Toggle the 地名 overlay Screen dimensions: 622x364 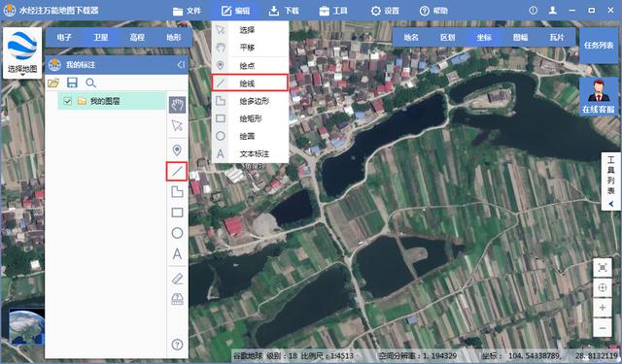[411, 37]
